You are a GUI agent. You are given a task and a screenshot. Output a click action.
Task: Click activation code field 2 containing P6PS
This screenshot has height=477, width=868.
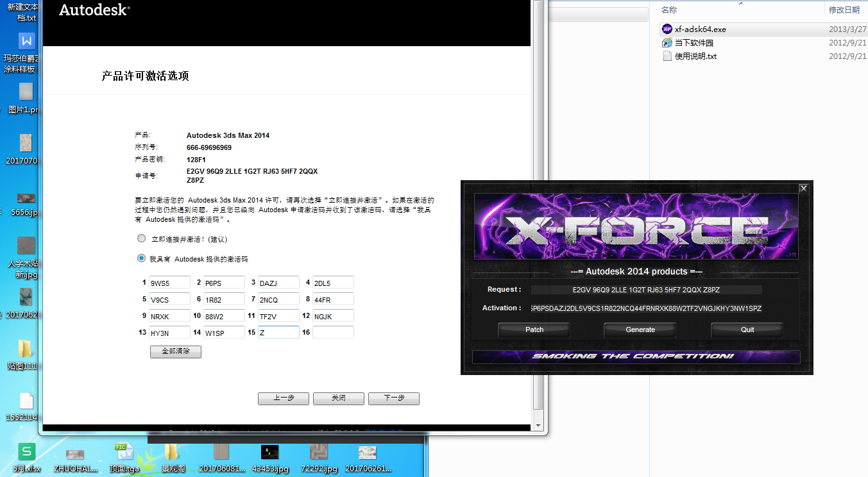tap(224, 283)
